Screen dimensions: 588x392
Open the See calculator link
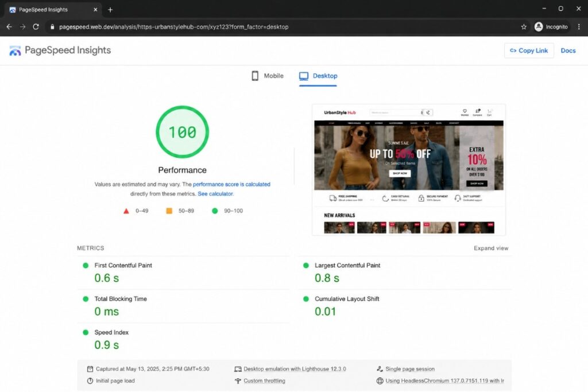[215, 194]
